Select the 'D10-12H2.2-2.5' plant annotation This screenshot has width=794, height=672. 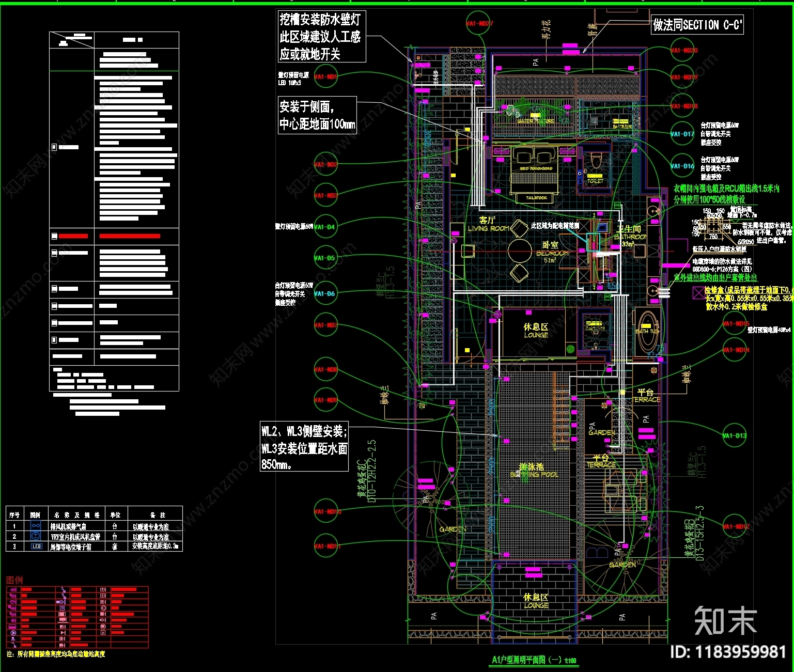[371, 471]
